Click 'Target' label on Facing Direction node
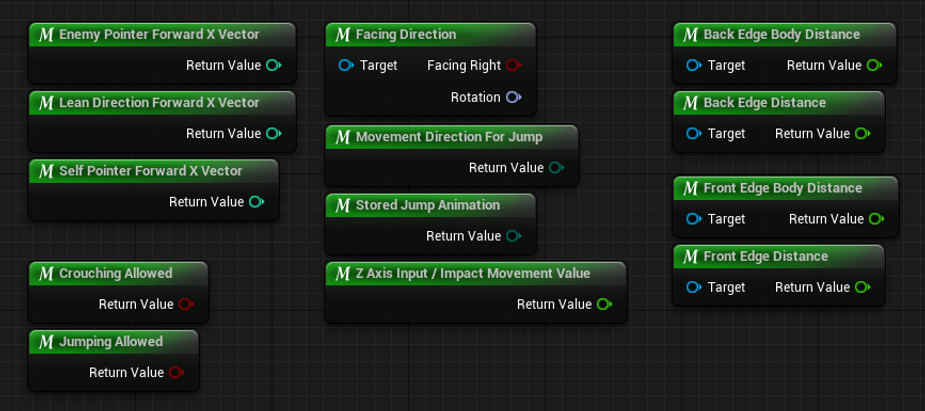Screen dimensions: 925x411 (x=379, y=65)
